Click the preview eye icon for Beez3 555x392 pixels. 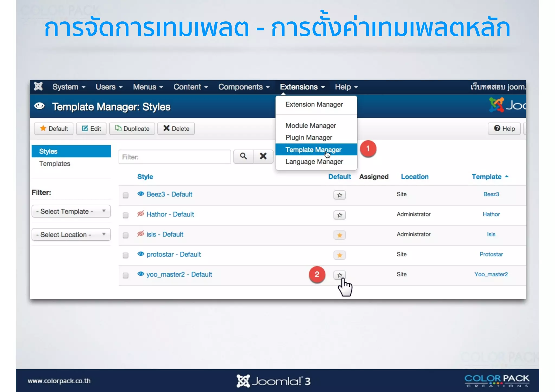[x=141, y=194]
